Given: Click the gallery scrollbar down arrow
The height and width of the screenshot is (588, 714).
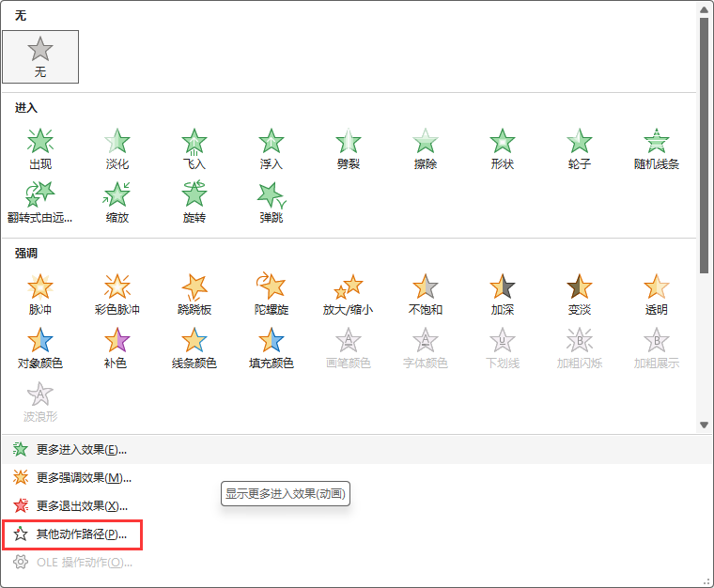Looking at the screenshot, I should [x=704, y=426].
